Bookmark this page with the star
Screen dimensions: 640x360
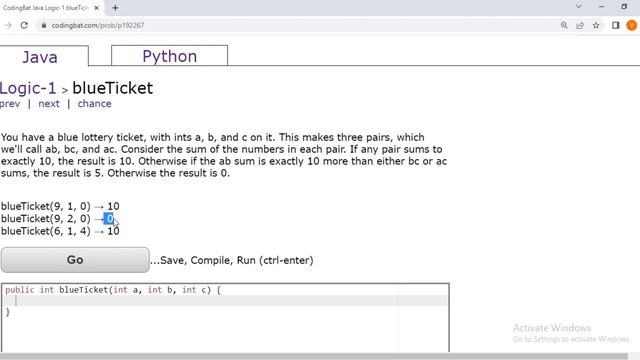click(596, 25)
